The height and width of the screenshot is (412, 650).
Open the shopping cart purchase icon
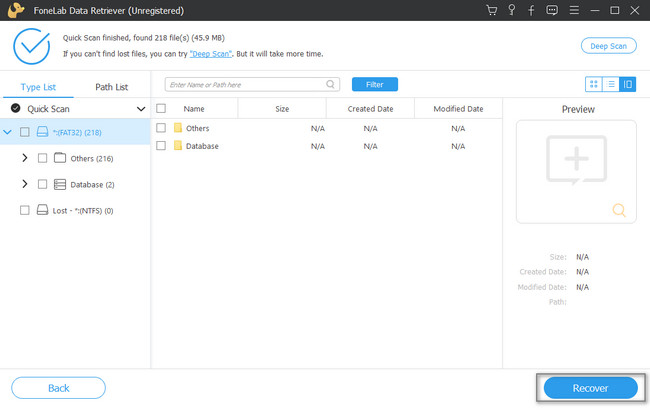coord(492,10)
